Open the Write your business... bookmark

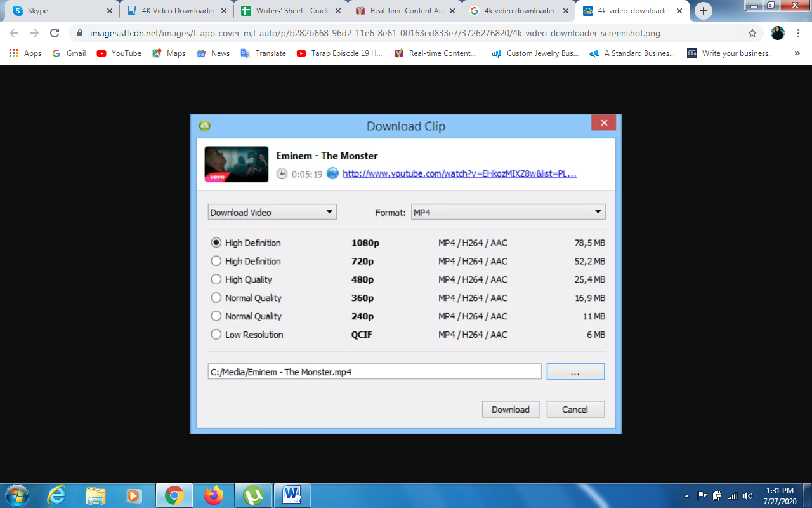(731, 53)
